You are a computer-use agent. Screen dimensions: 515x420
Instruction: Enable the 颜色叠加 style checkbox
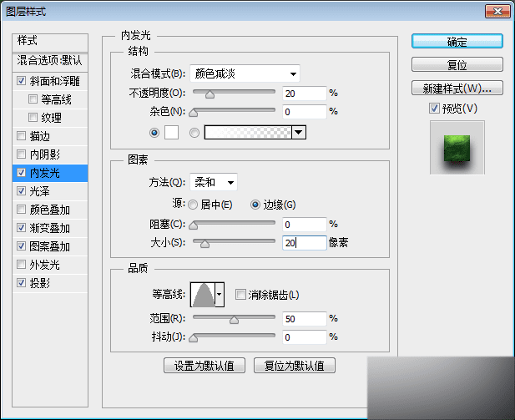click(21, 210)
